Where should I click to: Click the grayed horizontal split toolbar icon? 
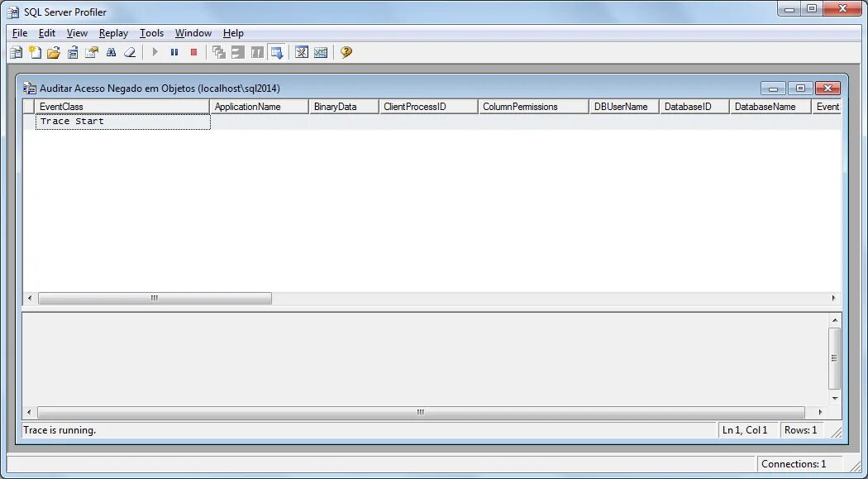[x=238, y=53]
